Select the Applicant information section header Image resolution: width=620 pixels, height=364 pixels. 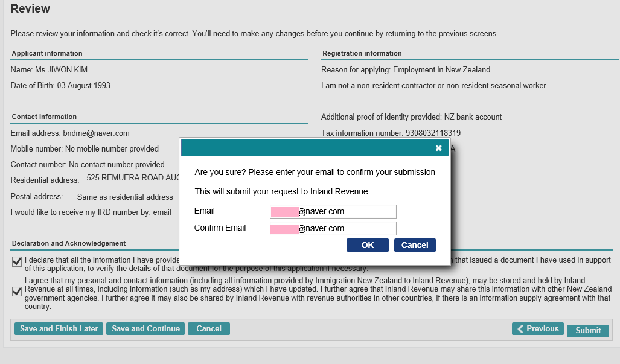pyautogui.click(x=47, y=53)
